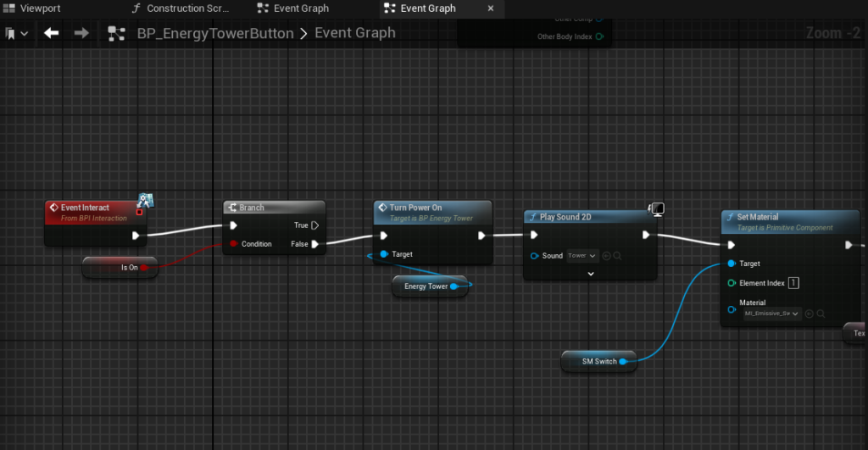Browse to Material asset in Content Browser

(821, 314)
